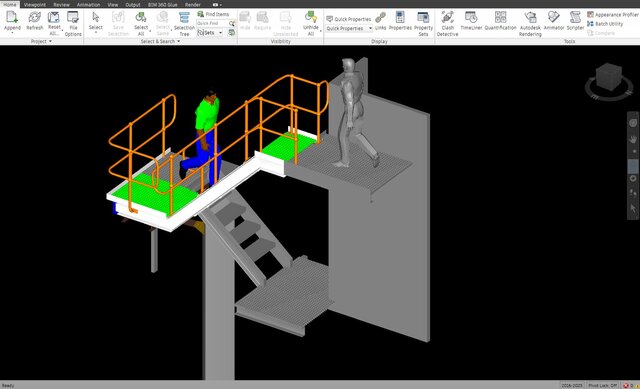Switch to the Render tab
Viewport: 640px width, 389px height.
[x=193, y=4]
